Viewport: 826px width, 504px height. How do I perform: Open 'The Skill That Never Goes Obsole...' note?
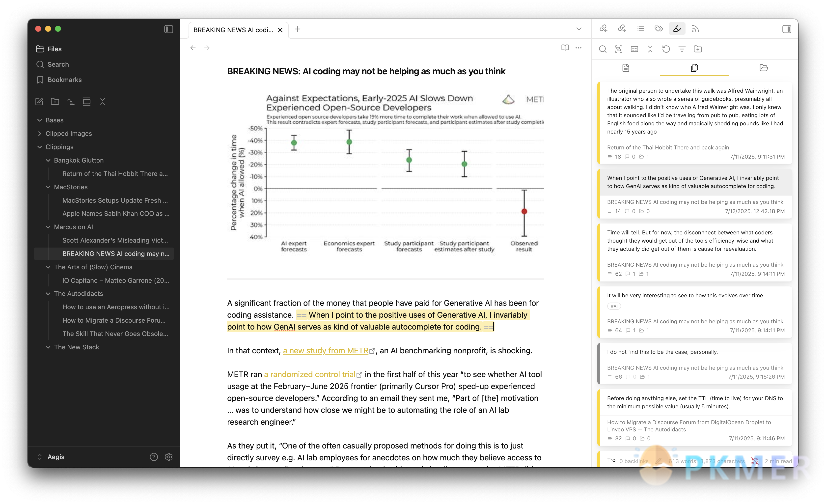[x=115, y=334]
